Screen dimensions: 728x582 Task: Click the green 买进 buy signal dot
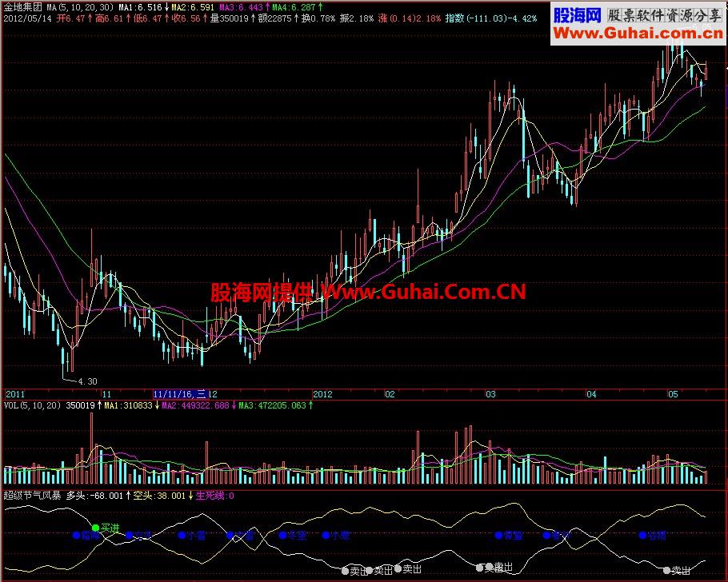pos(96,528)
